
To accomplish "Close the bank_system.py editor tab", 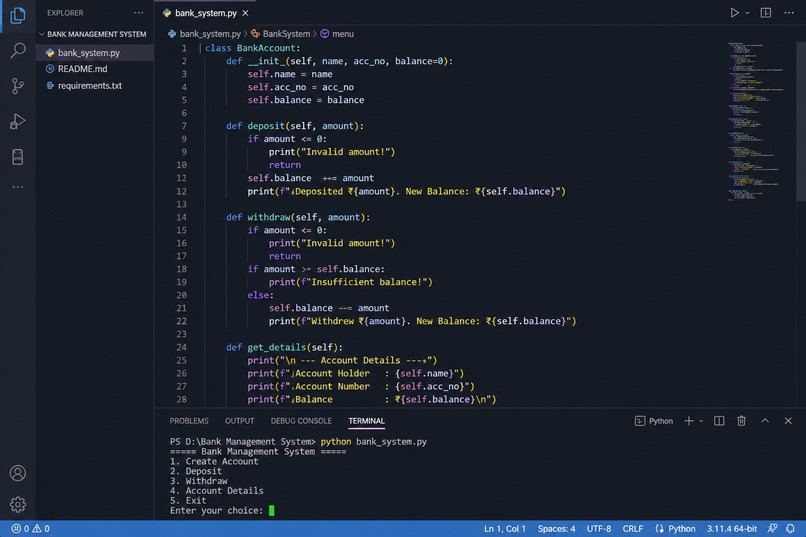I will 245,13.
